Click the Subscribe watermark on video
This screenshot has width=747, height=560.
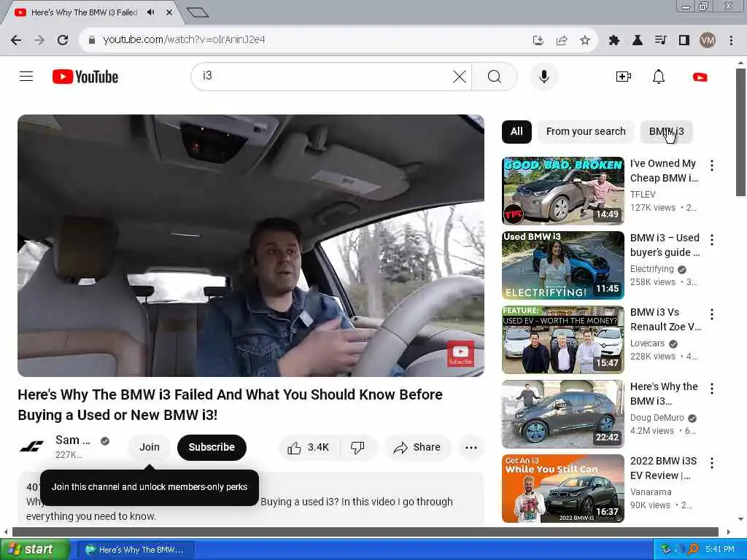[x=460, y=354]
